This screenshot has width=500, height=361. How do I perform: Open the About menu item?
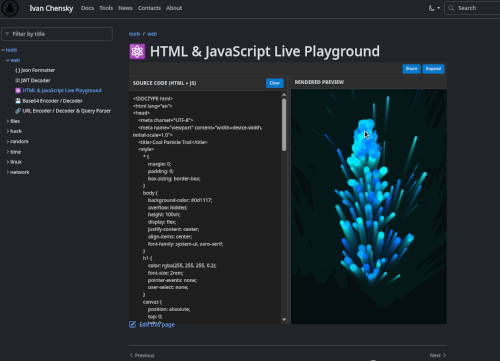(x=174, y=8)
